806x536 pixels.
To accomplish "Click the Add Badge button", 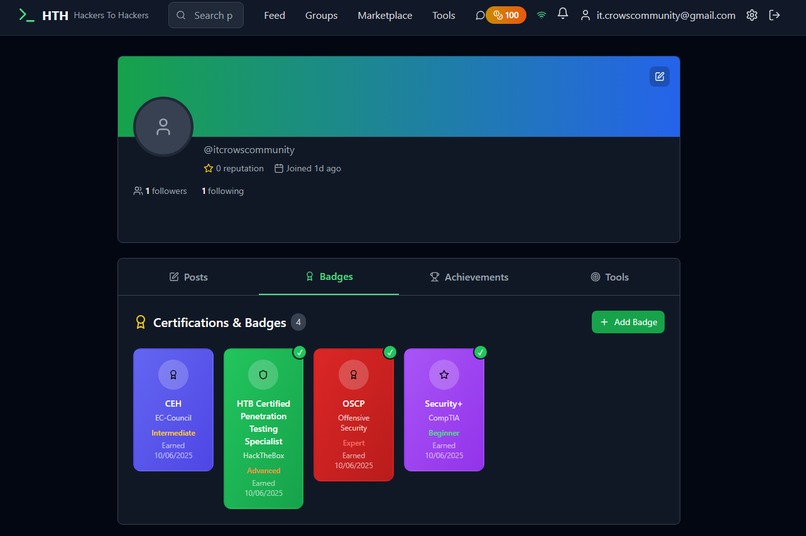I will click(628, 322).
